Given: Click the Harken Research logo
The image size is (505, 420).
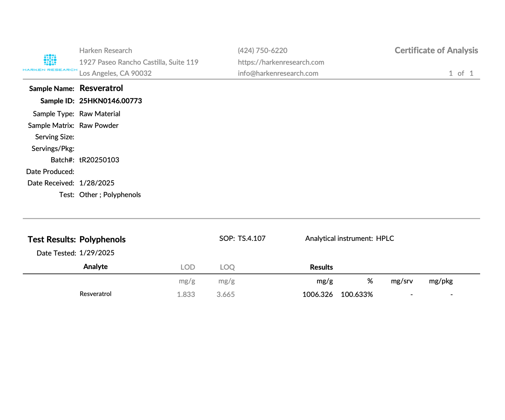Looking at the screenshot, I should [x=50, y=63].
